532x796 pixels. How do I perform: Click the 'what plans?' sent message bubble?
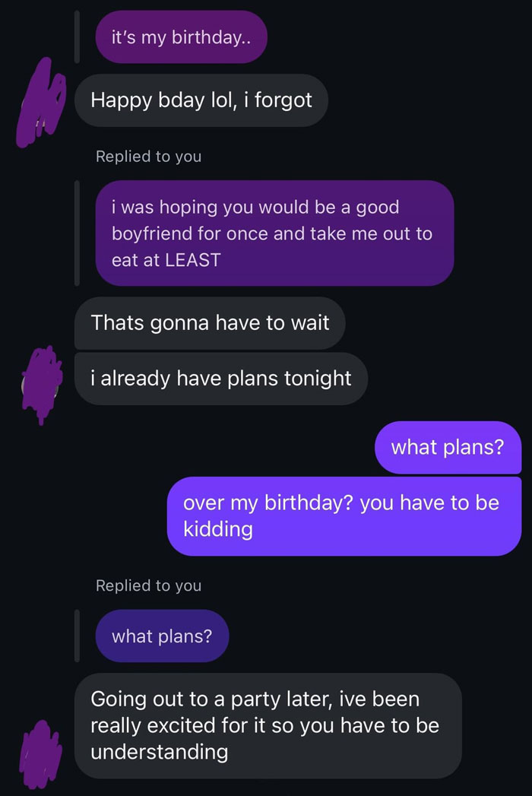[x=447, y=448]
